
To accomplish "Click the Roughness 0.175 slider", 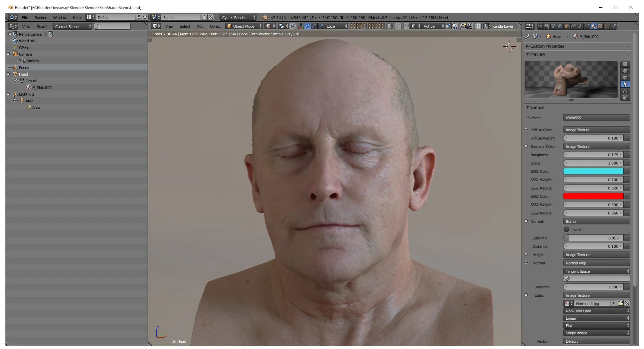I will 593,155.
